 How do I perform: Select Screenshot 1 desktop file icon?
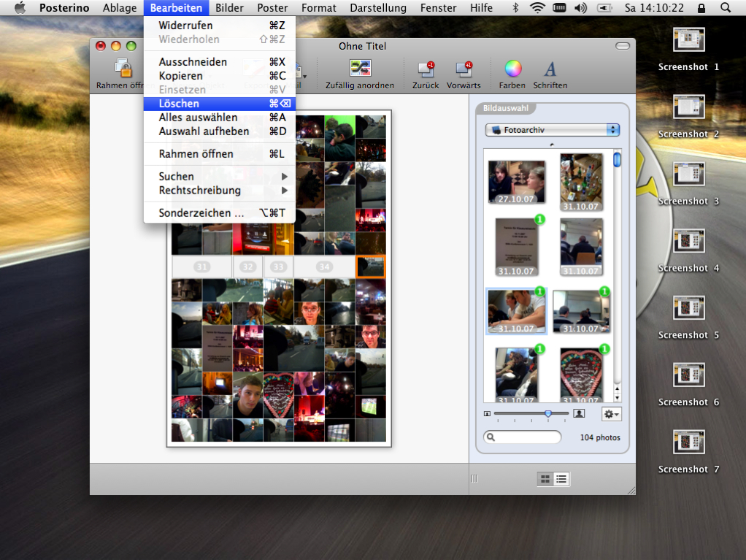pyautogui.click(x=688, y=40)
